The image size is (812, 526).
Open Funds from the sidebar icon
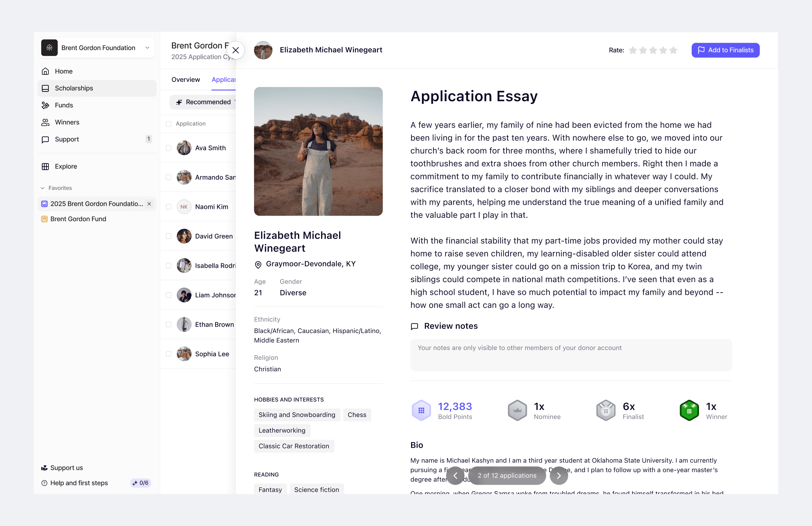[45, 105]
